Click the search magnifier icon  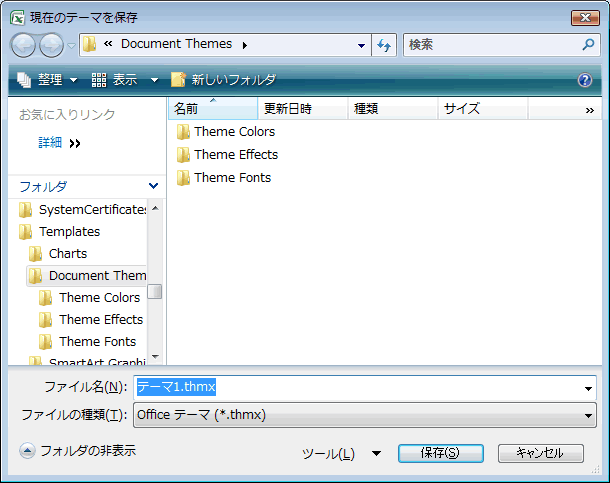coord(588,45)
